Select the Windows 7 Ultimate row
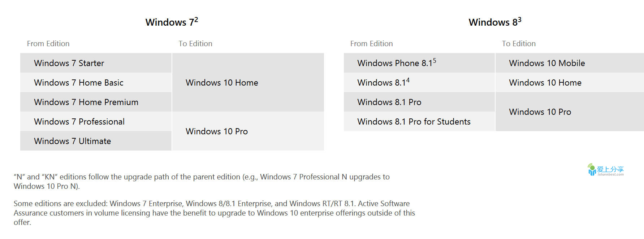The width and height of the screenshot is (644, 239). (96, 141)
